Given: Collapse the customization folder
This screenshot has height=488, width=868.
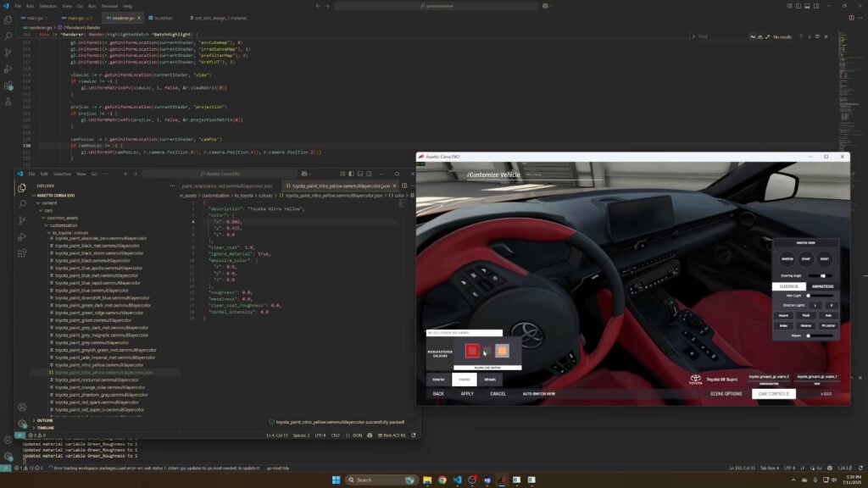Looking at the screenshot, I should point(47,225).
